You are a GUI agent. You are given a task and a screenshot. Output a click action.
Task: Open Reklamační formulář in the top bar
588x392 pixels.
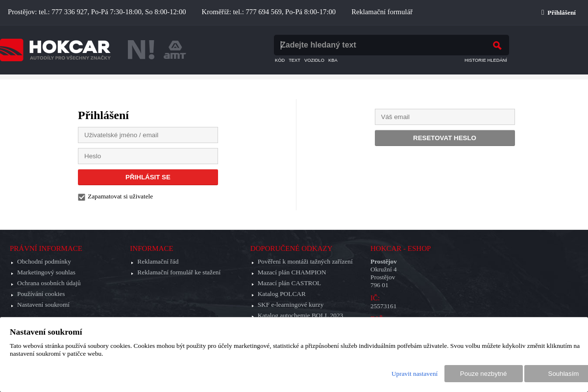pos(382,12)
